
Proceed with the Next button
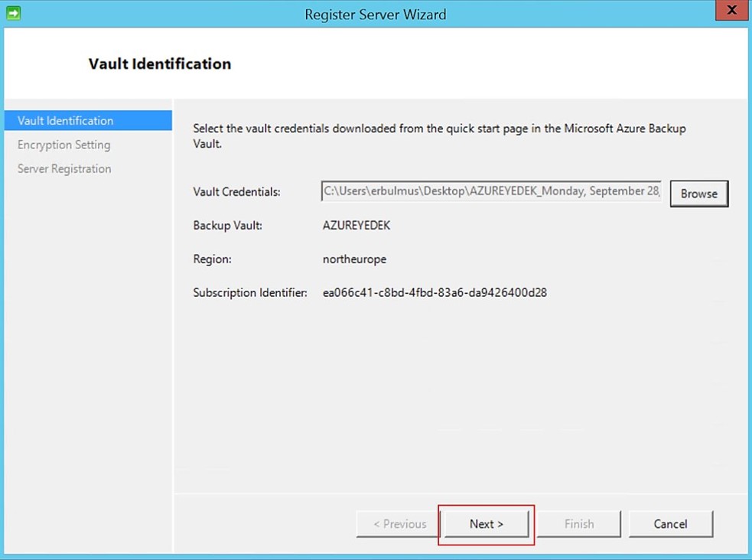pos(487,524)
